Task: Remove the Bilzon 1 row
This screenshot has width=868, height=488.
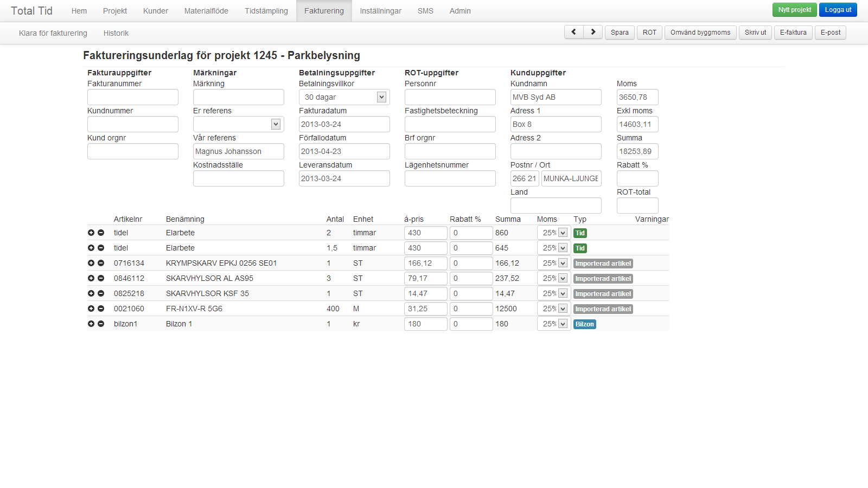Action: [101, 324]
